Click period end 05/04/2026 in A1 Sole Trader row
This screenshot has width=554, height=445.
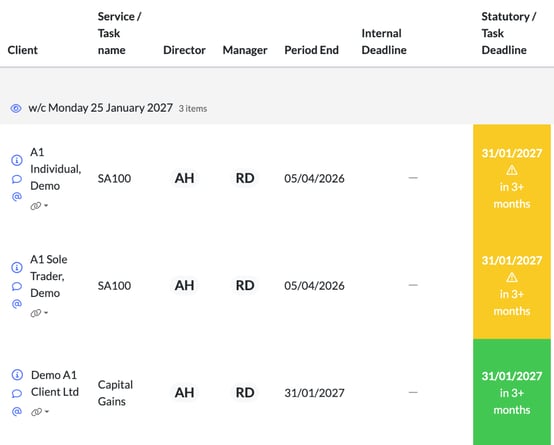click(x=314, y=286)
